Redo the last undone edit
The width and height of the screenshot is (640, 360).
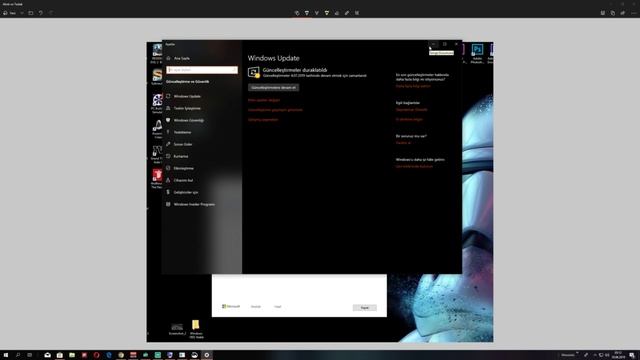pyautogui.click(x=51, y=13)
